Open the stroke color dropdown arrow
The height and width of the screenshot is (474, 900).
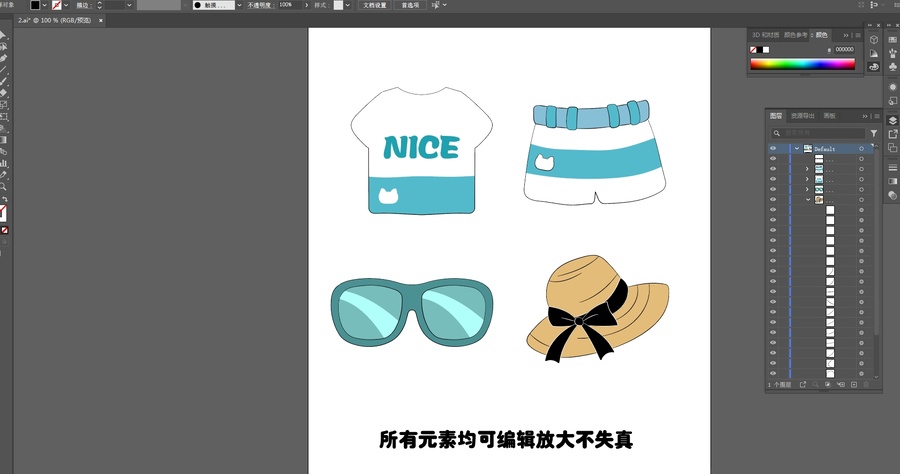66,5
